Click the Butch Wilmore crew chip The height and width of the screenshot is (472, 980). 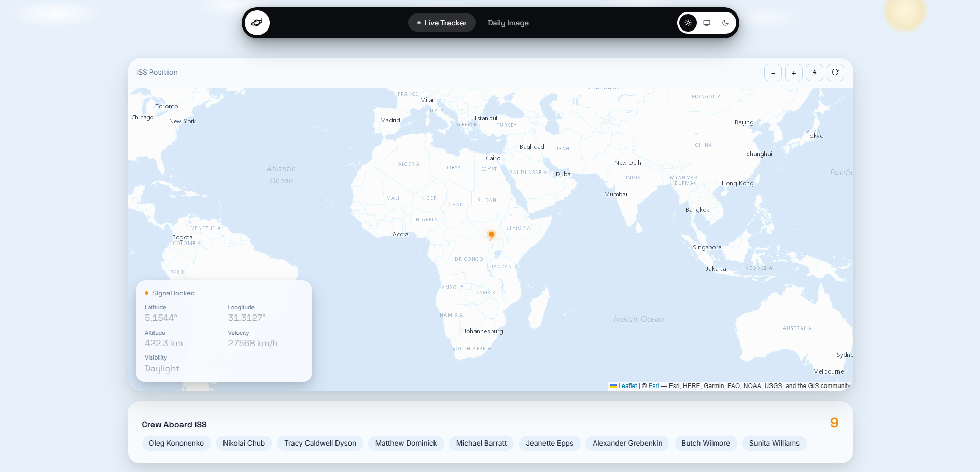tap(706, 444)
